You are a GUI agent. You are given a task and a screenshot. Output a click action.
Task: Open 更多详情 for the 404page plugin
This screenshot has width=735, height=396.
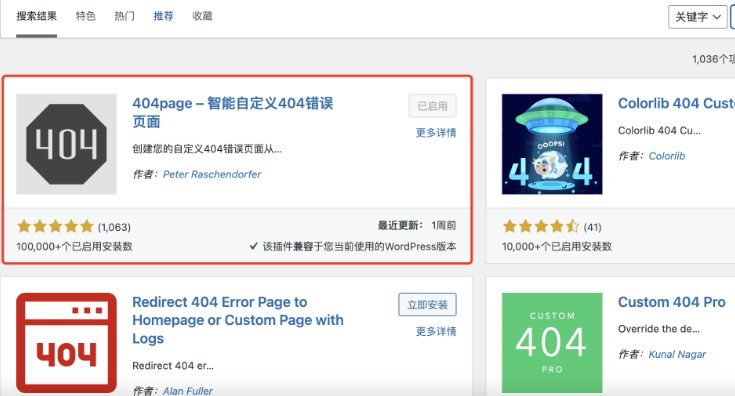click(x=436, y=133)
